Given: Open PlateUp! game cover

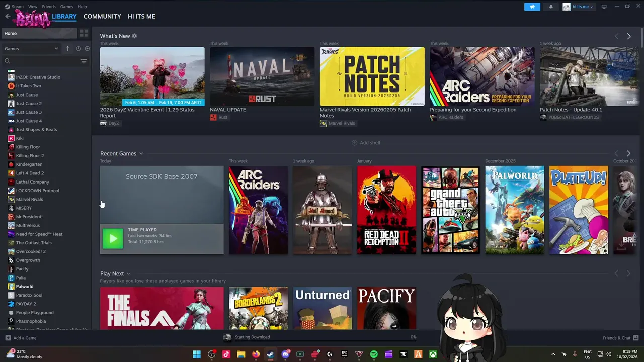Looking at the screenshot, I should 579,210.
